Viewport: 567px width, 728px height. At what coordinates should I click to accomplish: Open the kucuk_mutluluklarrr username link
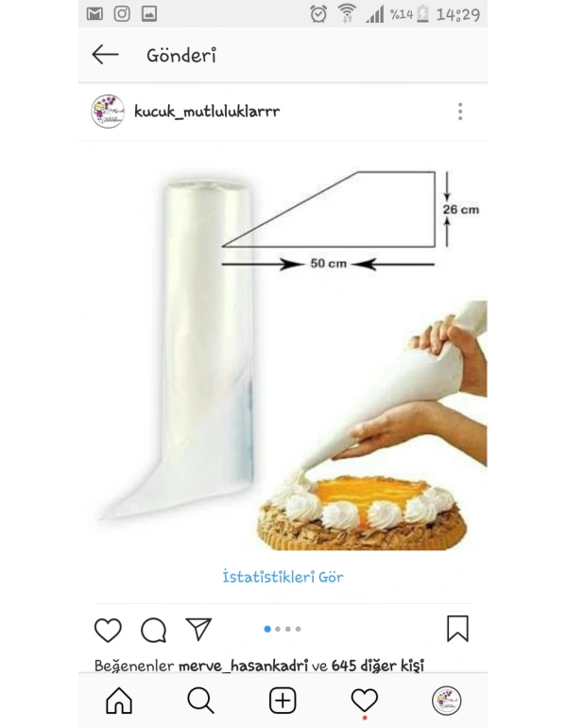(x=207, y=112)
